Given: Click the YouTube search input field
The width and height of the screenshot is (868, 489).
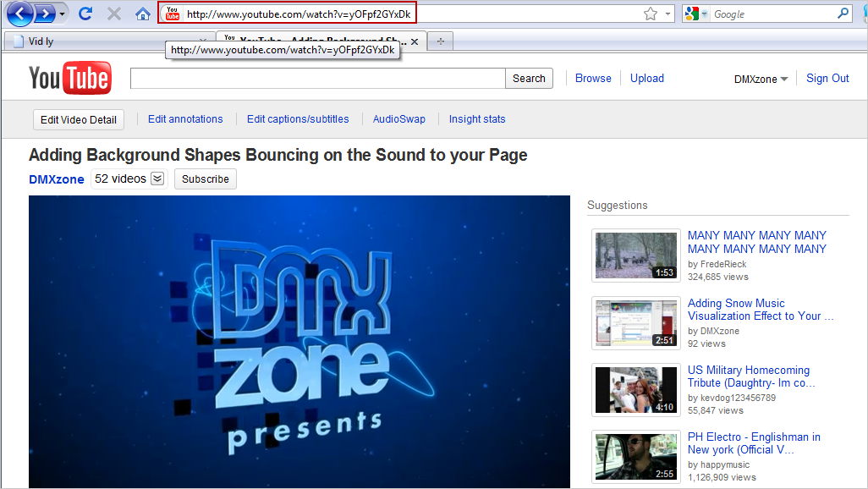Looking at the screenshot, I should (x=318, y=78).
